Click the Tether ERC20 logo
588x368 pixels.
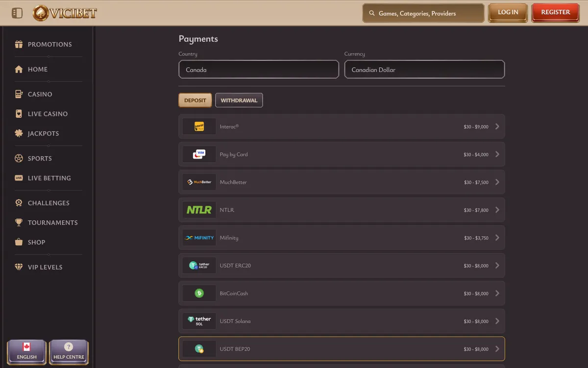(x=199, y=265)
